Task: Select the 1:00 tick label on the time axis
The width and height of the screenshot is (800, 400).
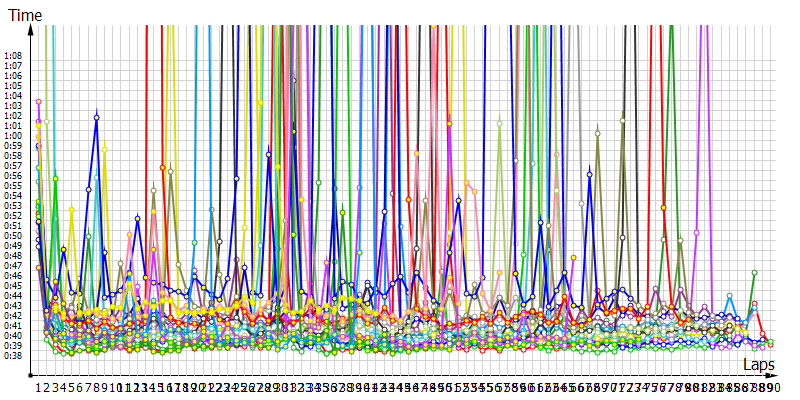Action: (x=13, y=136)
